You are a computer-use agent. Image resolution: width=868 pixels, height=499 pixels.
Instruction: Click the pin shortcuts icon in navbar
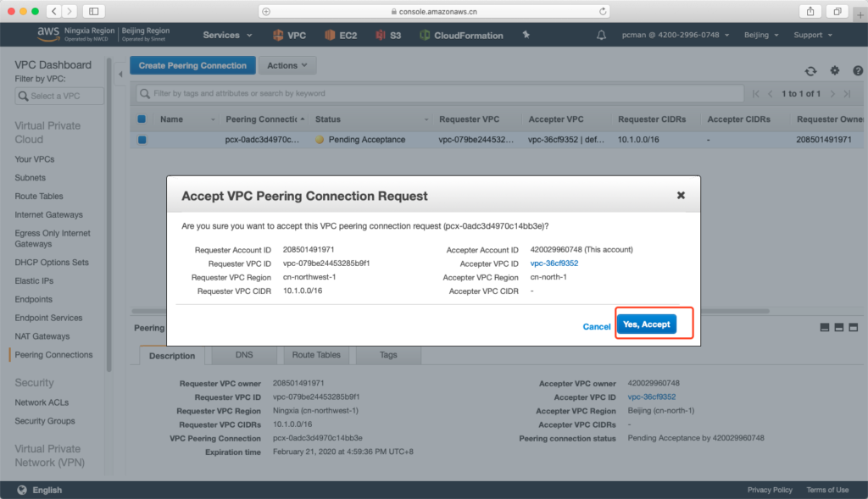click(526, 36)
